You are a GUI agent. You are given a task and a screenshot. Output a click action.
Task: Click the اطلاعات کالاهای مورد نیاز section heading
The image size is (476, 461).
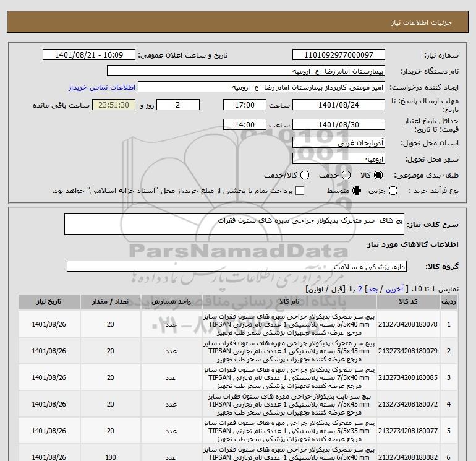tap(412, 244)
